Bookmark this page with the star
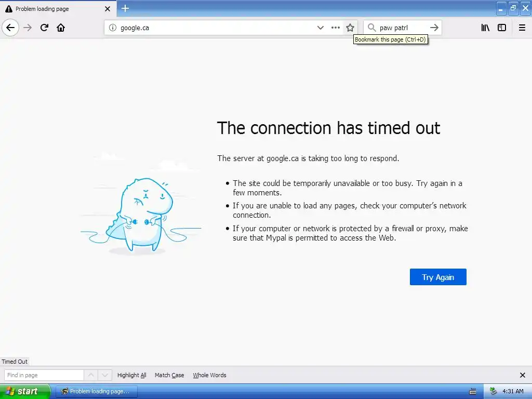This screenshot has width=532, height=399. pyautogui.click(x=350, y=28)
